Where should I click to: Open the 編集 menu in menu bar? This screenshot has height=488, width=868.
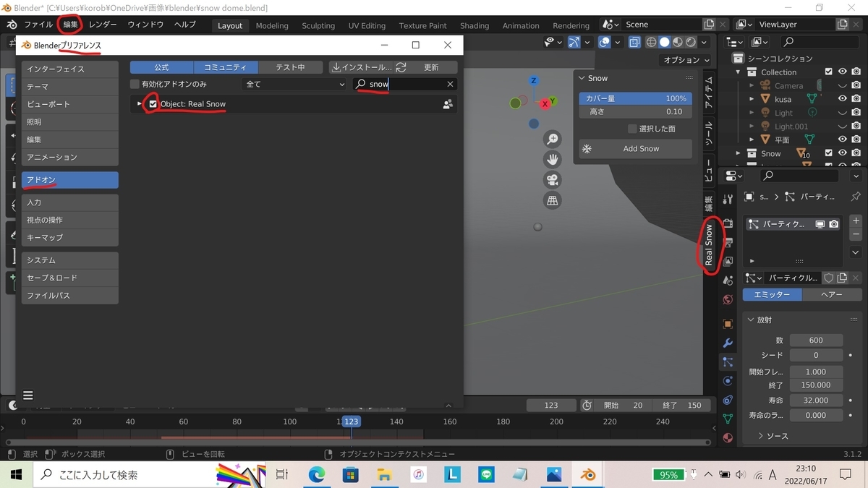coord(70,25)
